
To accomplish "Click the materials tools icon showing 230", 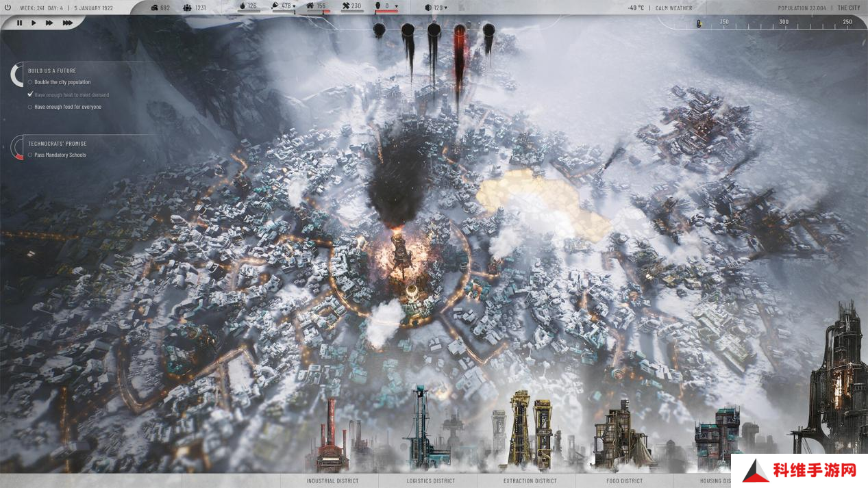I will click(345, 7).
